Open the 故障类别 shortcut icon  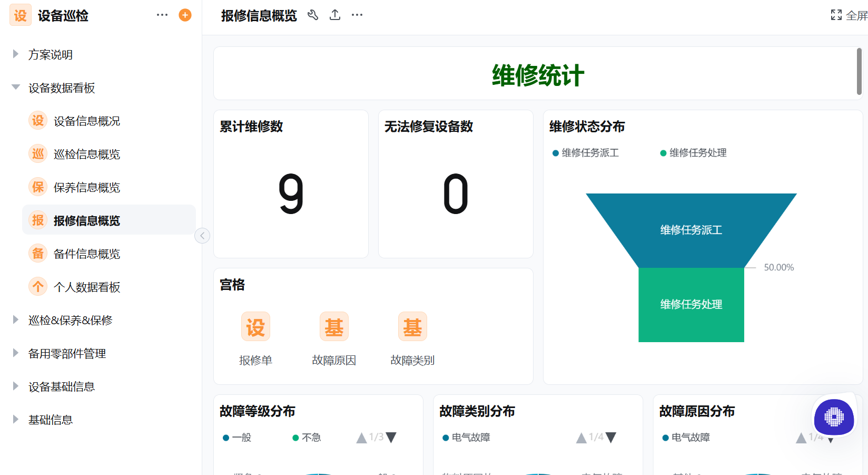point(412,326)
